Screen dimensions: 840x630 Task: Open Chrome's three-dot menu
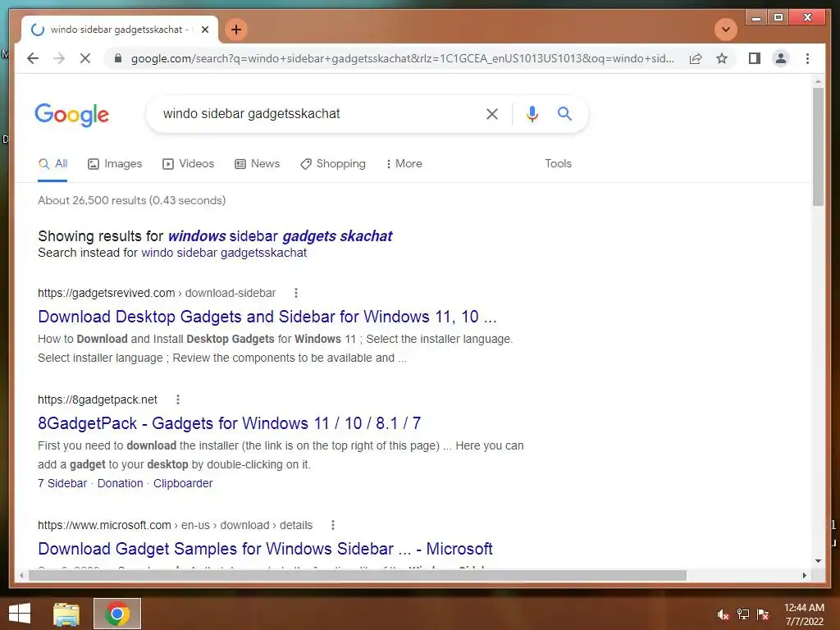[807, 58]
